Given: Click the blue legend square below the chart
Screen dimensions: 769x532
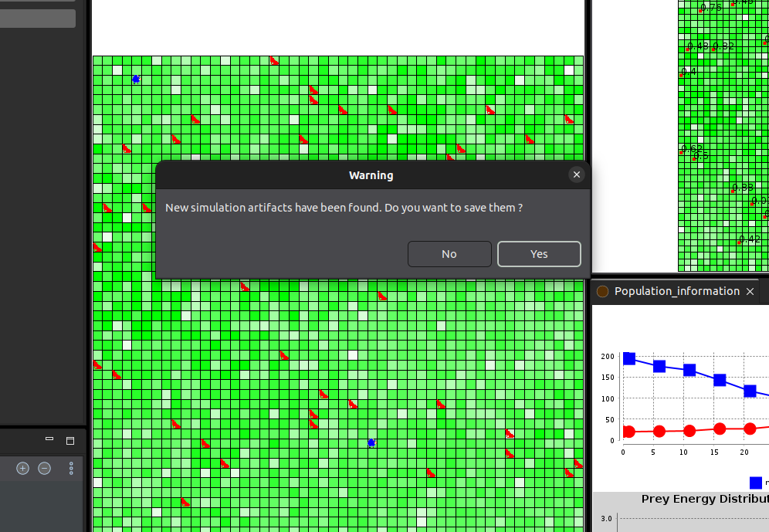Looking at the screenshot, I should point(756,483).
